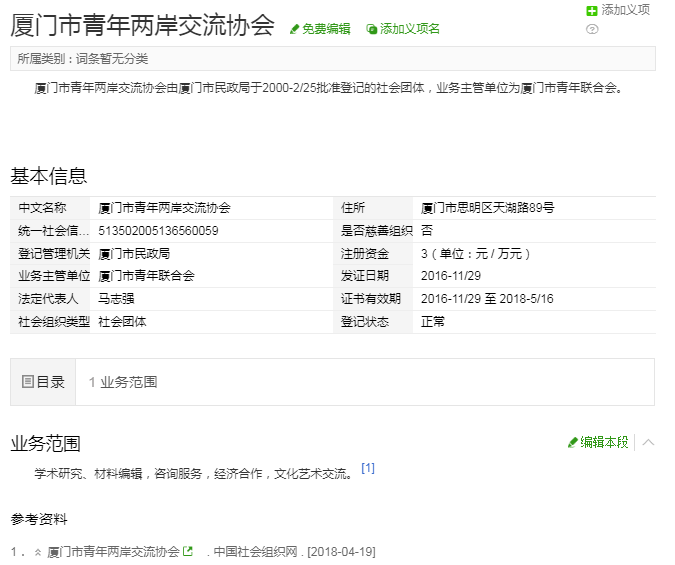Image resolution: width=675 pixels, height=565 pixels.
Task: Click the value 厦门市民政局
Action: (x=134, y=254)
